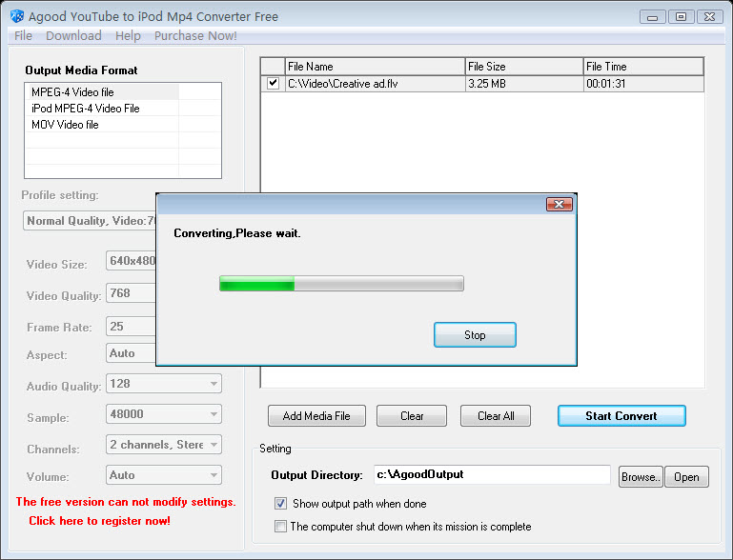The height and width of the screenshot is (560, 733).
Task: Open the File menu
Action: (x=23, y=36)
